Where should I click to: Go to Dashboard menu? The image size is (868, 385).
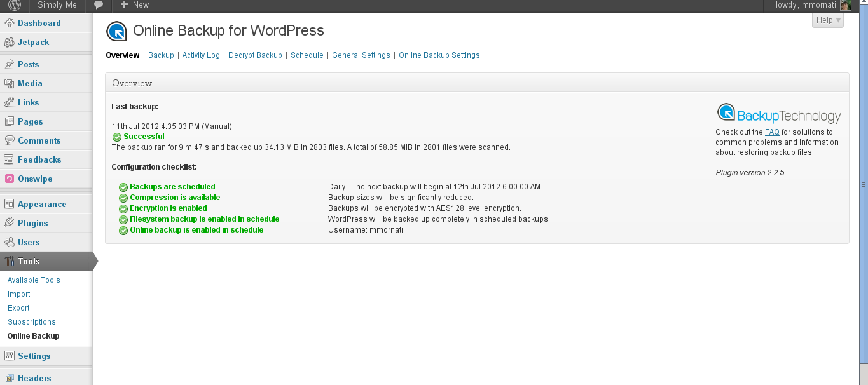point(39,23)
